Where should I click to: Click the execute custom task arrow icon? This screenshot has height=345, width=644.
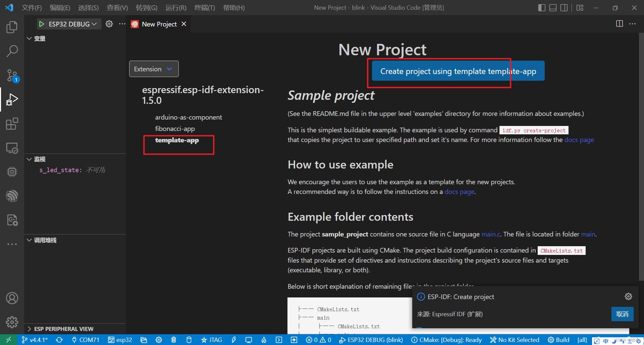tap(294, 340)
